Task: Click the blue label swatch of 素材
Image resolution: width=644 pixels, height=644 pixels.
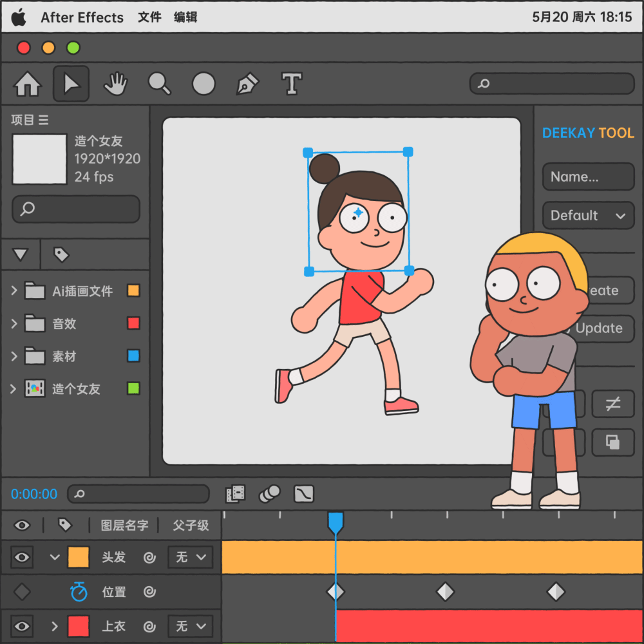Action: [x=133, y=355]
